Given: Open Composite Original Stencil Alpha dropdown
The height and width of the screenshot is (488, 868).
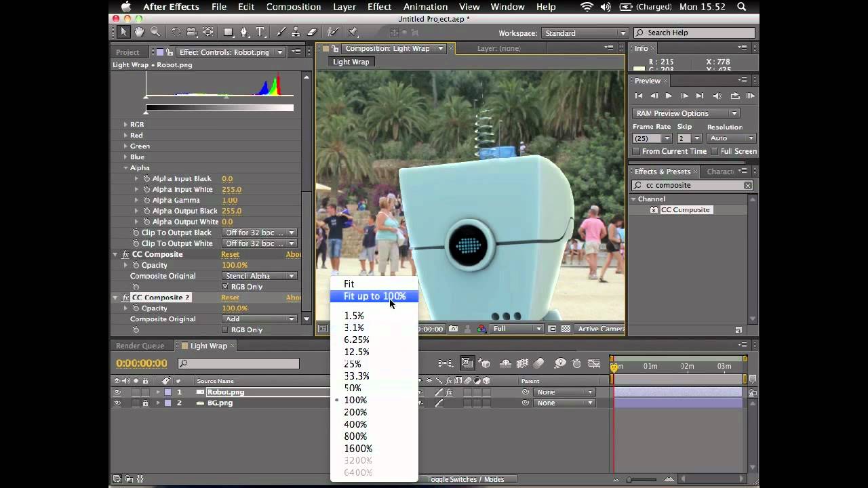Looking at the screenshot, I should click(x=260, y=276).
